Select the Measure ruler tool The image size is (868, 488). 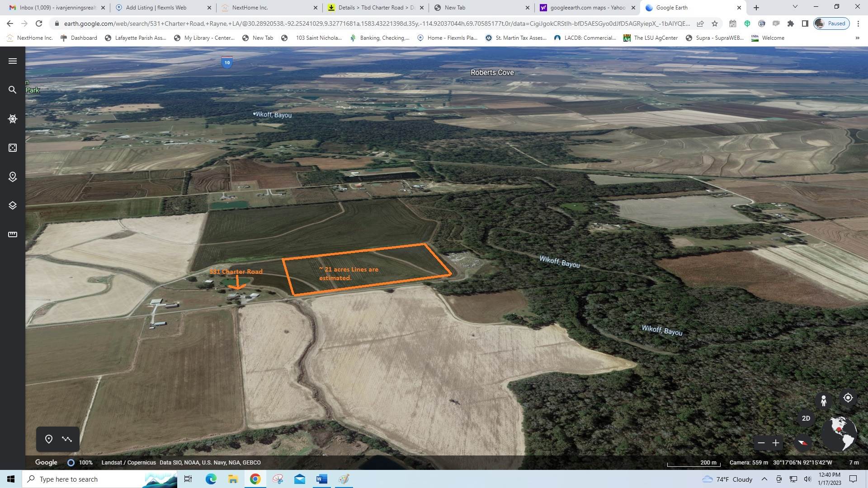[13, 235]
